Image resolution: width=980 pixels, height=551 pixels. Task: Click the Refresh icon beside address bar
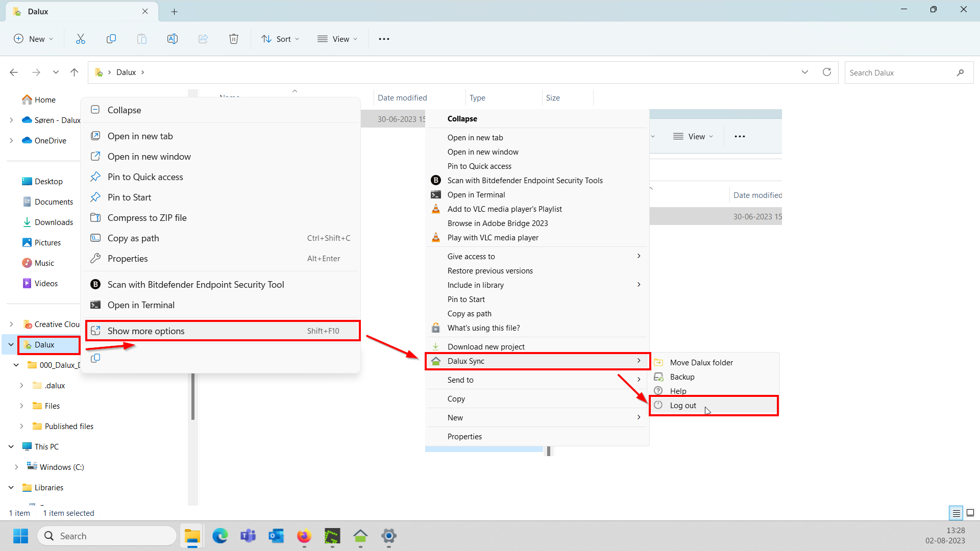click(x=827, y=72)
